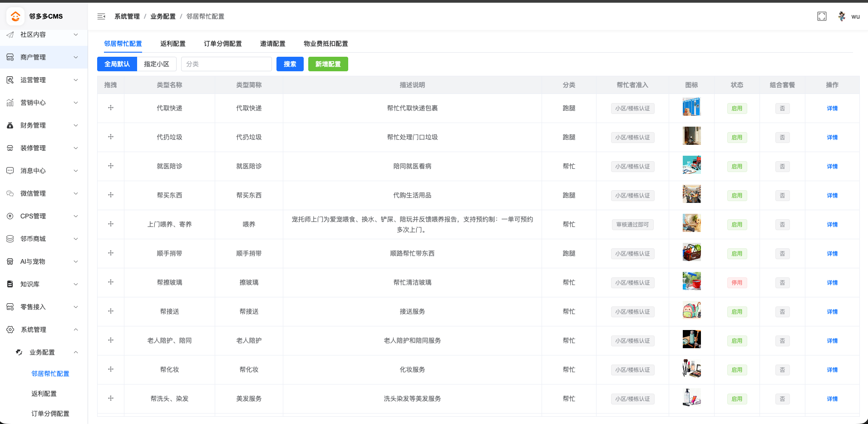868x424 pixels.
Task: Grab the drag handle for 就医陪诊 row
Action: click(111, 166)
